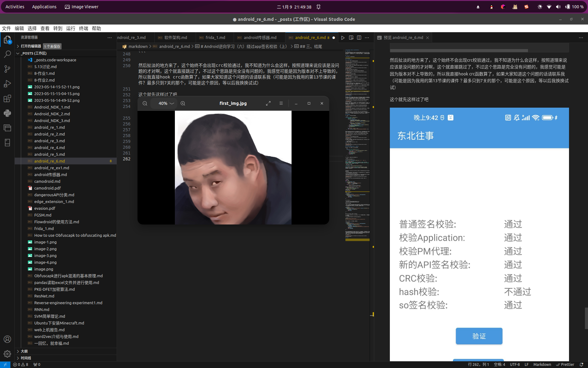This screenshot has width=588, height=368.
Task: Open the Explorer view in activity bar
Action: click(x=7, y=40)
